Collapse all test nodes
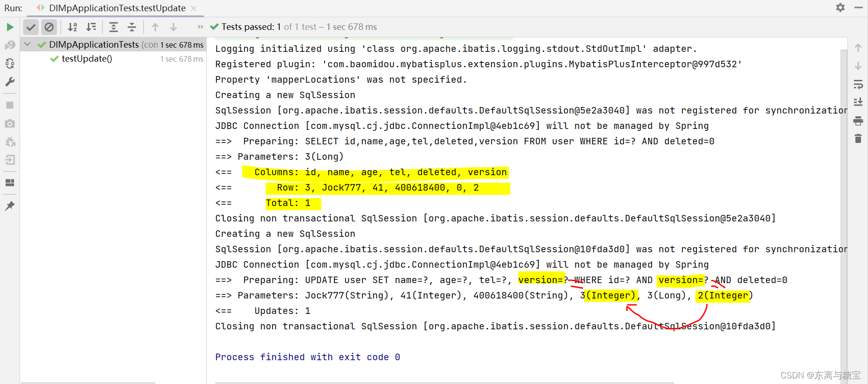Screen dimensions: 868x384 [132, 27]
